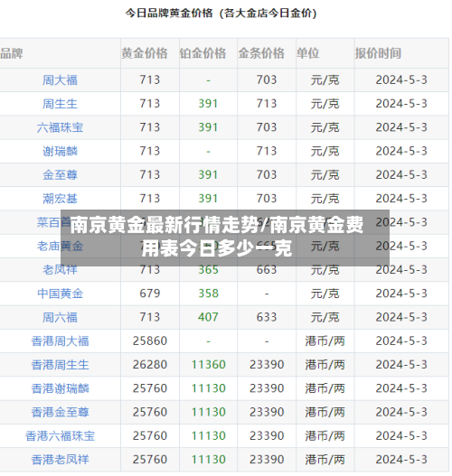The image size is (452, 476).
Task: Select 香港谢瑞麟 gold price 25760
Action: [x=150, y=388]
